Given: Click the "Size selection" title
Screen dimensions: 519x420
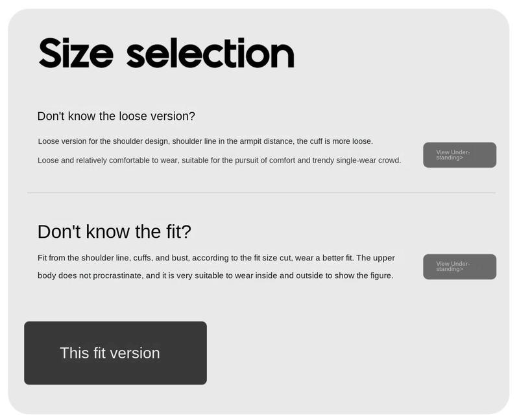Looking at the screenshot, I should 167,53.
